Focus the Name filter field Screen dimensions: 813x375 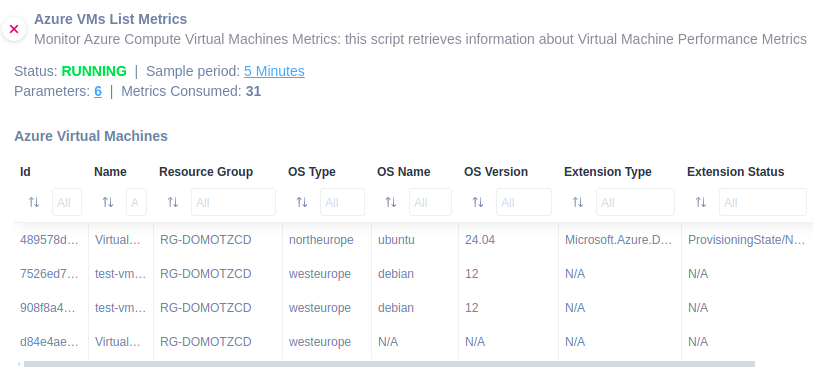point(136,202)
